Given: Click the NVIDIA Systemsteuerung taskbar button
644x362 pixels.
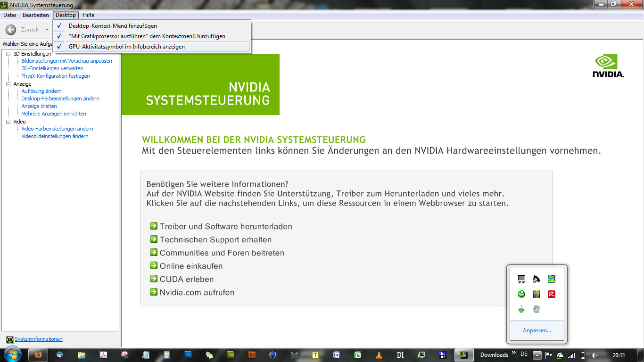Looking at the screenshot, I should tap(464, 355).
